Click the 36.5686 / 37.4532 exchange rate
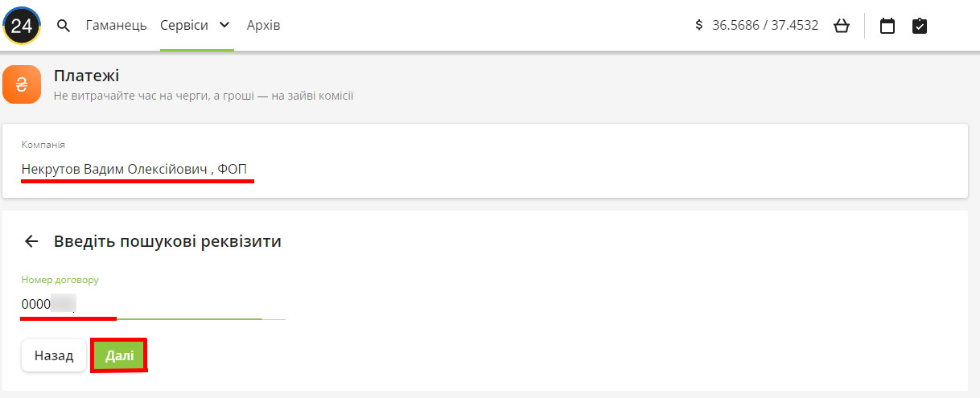This screenshot has height=398, width=980. pos(765,26)
